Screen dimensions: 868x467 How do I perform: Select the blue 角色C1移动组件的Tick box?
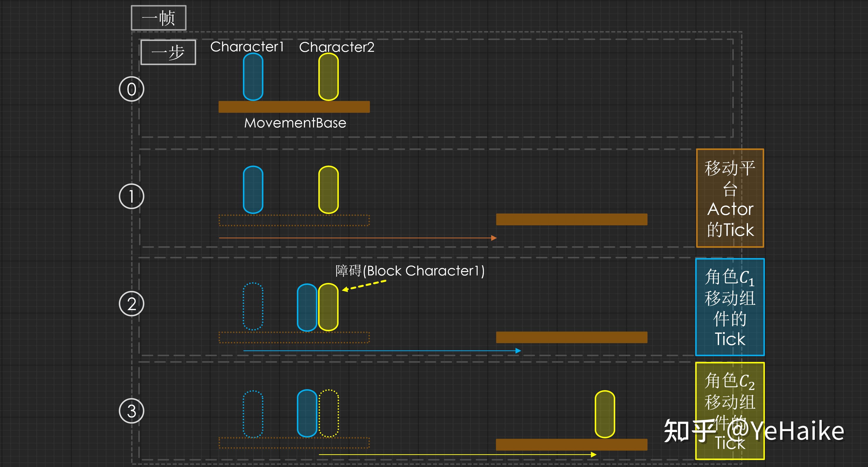(730, 307)
